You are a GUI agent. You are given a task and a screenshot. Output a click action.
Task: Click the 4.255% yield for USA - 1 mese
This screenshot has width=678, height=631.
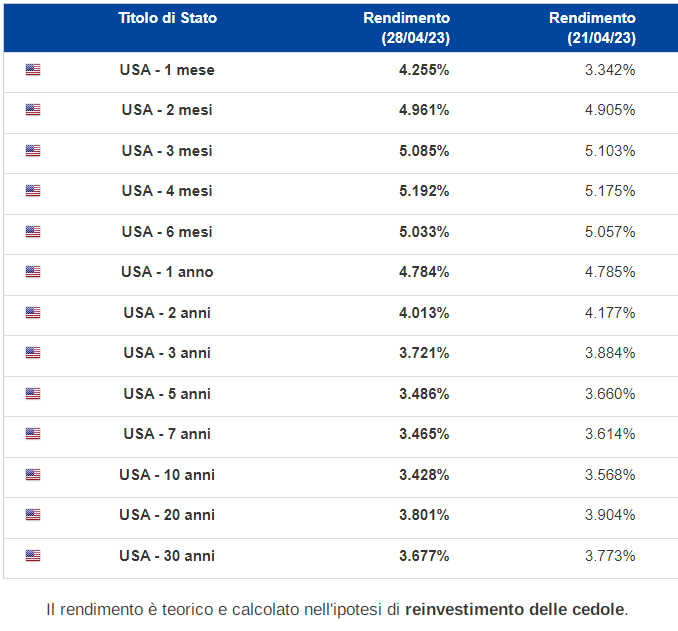pyautogui.click(x=424, y=70)
